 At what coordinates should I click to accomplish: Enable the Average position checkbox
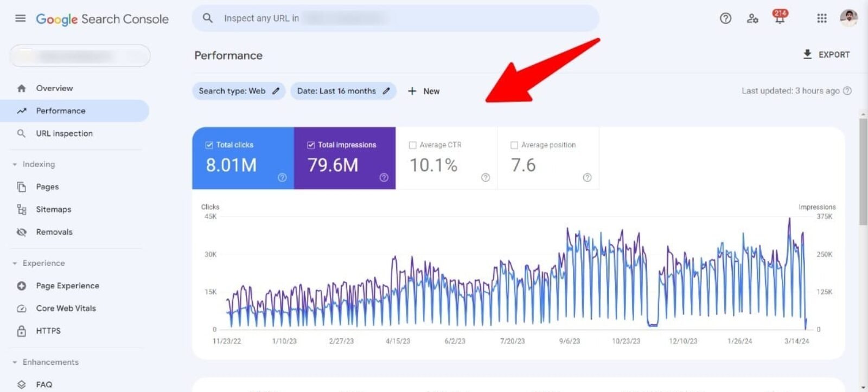514,145
